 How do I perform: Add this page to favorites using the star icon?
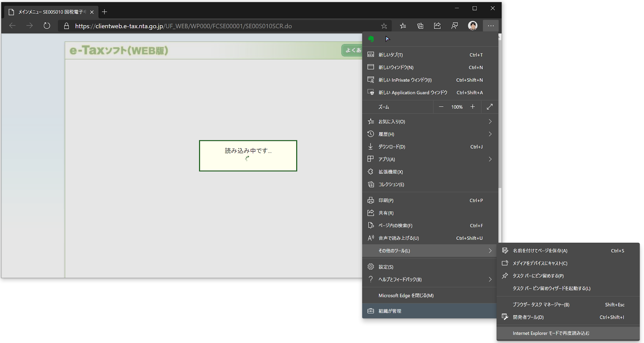(384, 26)
